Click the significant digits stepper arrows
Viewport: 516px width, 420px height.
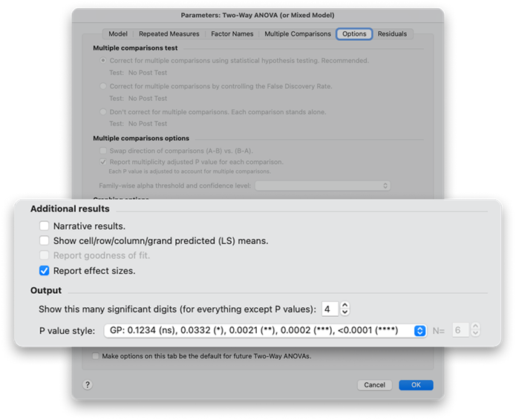[x=344, y=308]
